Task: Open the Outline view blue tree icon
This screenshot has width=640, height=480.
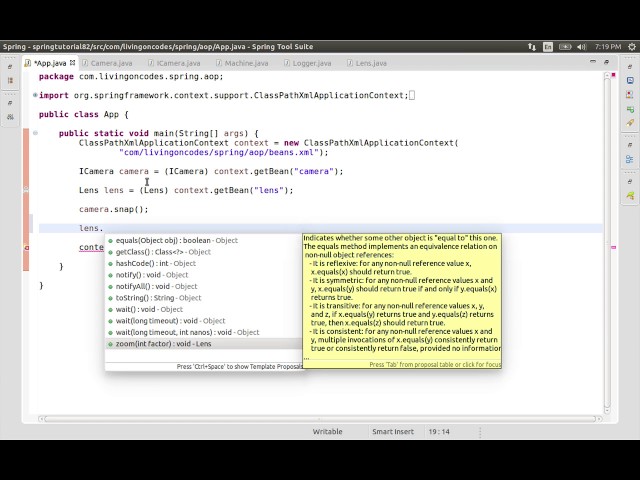Action: click(630, 159)
